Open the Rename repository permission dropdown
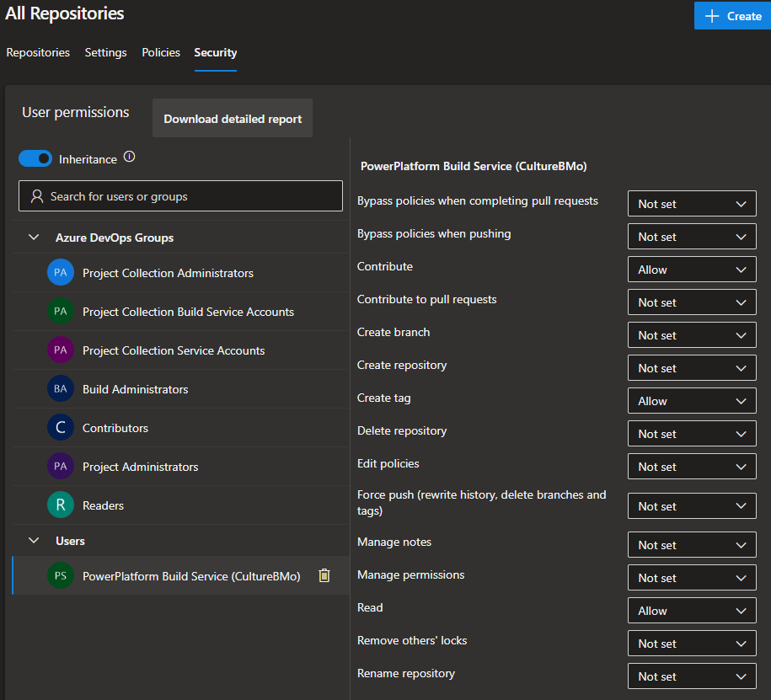 point(692,677)
